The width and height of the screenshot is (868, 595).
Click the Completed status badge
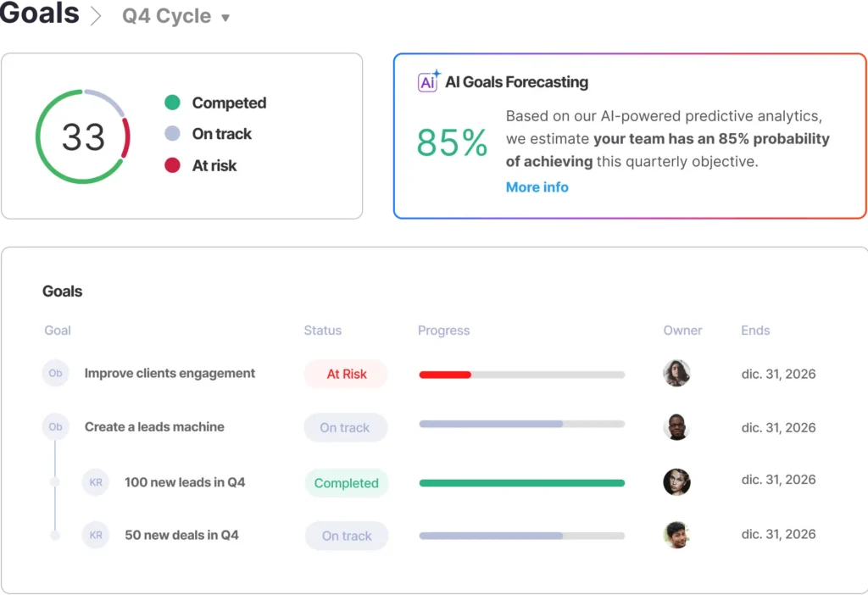346,483
